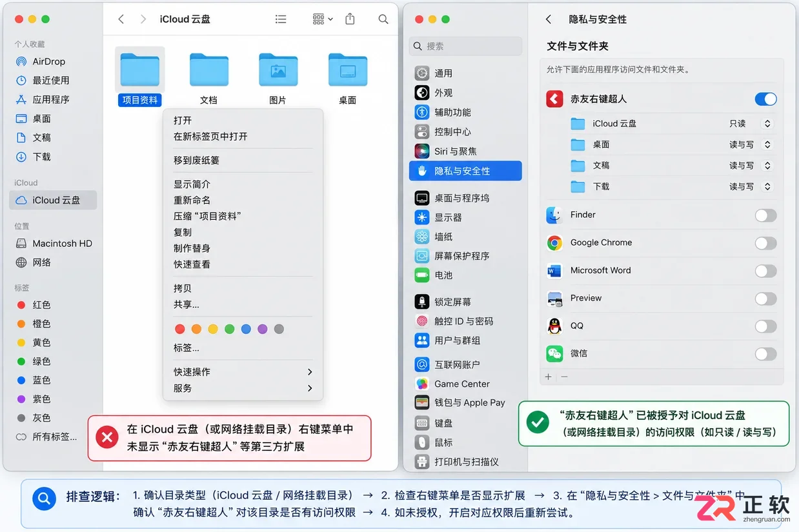The width and height of the screenshot is (799, 532).
Task: Add app with plus button
Action: click(x=549, y=377)
